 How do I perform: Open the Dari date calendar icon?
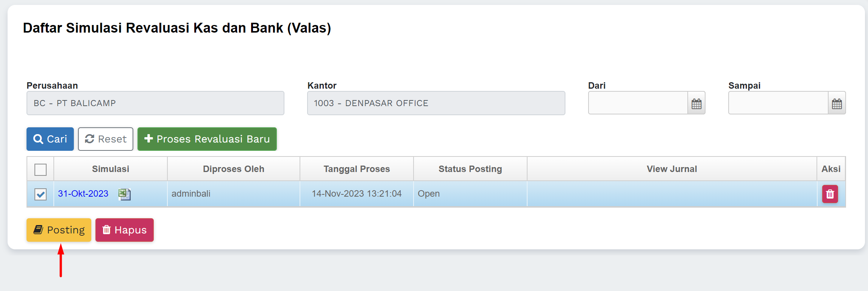(696, 103)
